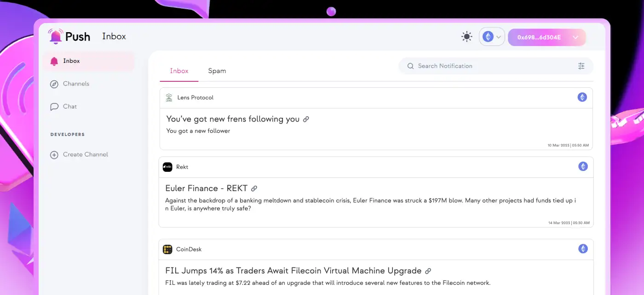
Task: Open link icon after FIL Jumps 14% title
Action: click(428, 271)
